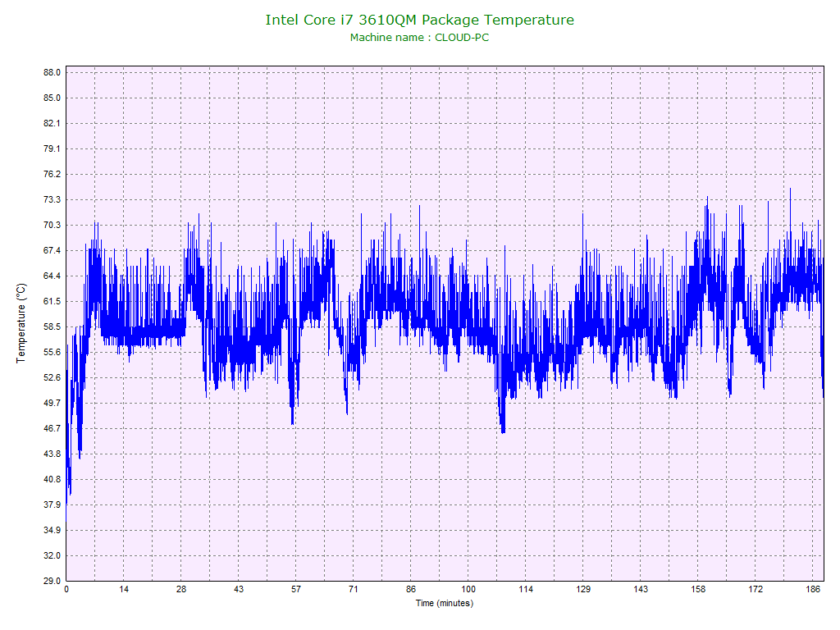Click the 34.9 temperature axis value
This screenshot has height=630, width=840.
pyautogui.click(x=52, y=531)
